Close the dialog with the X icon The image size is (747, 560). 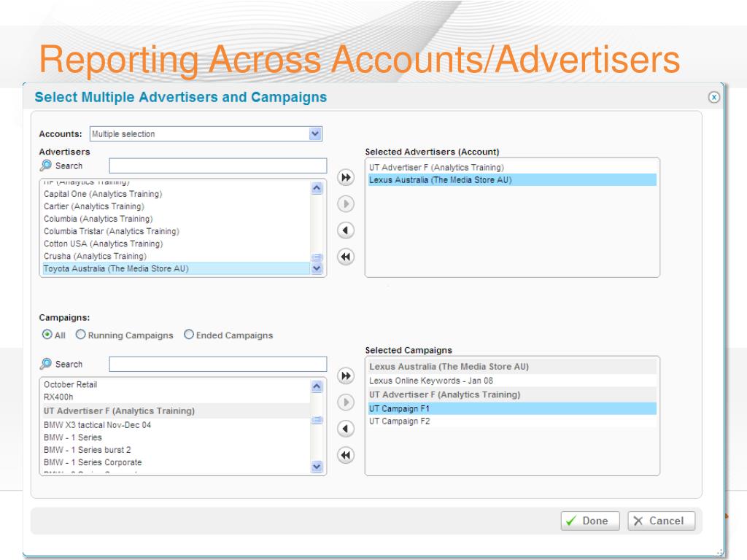pyautogui.click(x=713, y=97)
